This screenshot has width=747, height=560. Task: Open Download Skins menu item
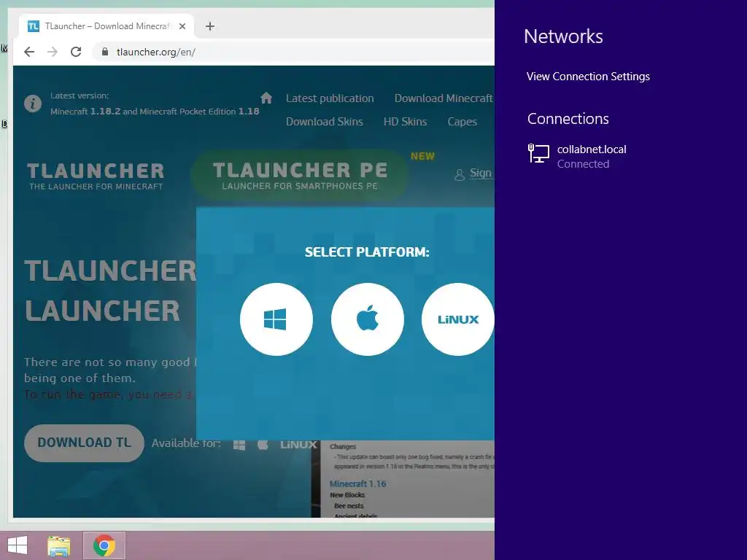[x=325, y=122]
